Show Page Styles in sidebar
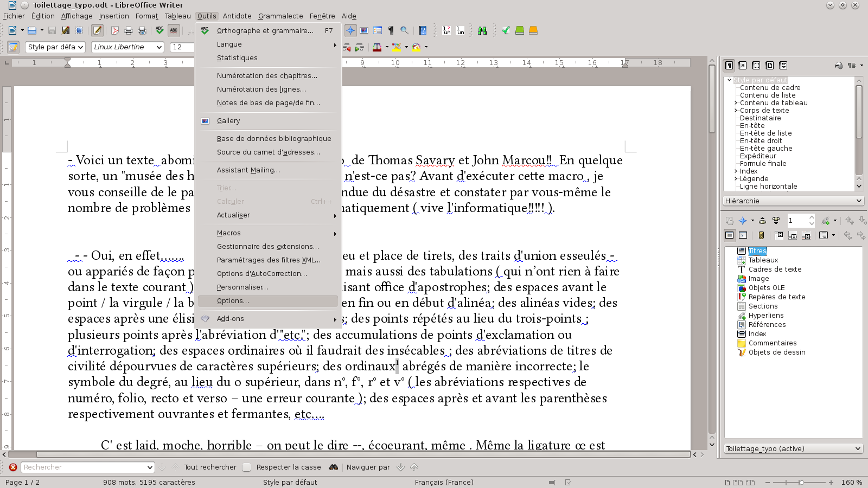 (x=770, y=66)
